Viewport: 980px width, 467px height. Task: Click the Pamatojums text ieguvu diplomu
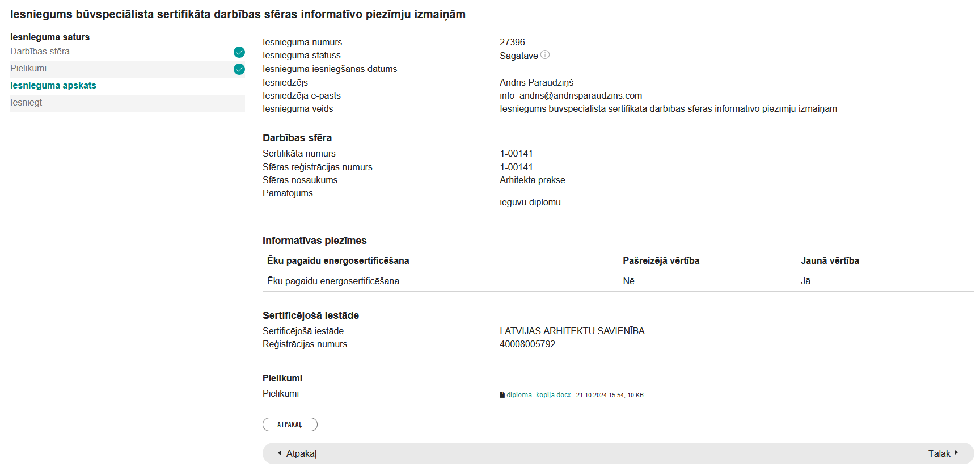530,203
